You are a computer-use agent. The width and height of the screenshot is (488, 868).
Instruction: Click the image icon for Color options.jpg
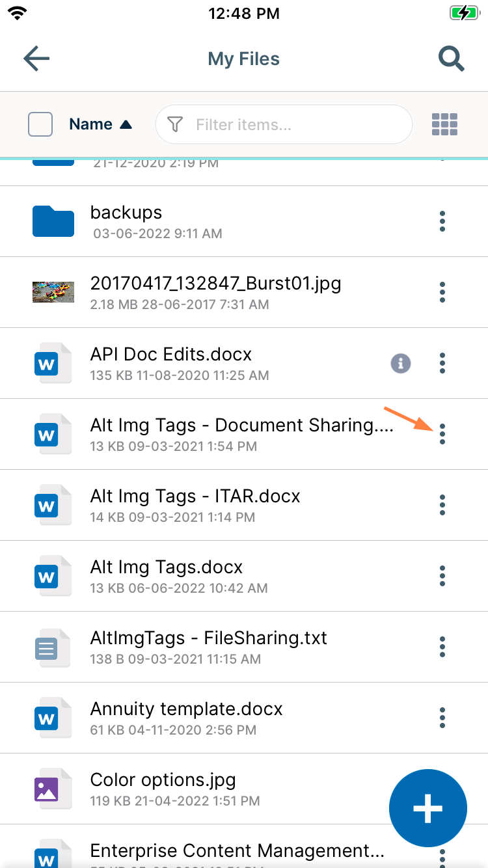click(53, 789)
